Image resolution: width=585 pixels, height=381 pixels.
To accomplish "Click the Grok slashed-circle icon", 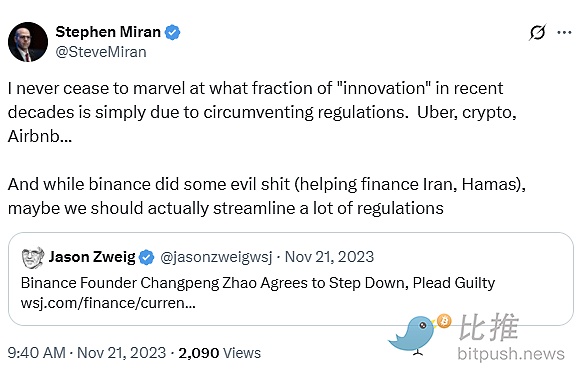I will [538, 32].
